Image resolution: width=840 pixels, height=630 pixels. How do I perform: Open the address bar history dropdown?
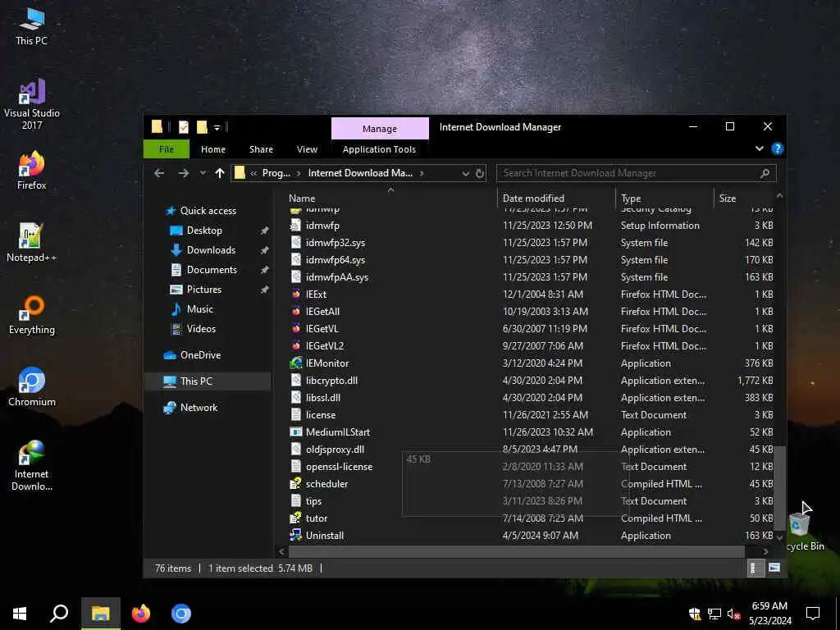tap(465, 173)
